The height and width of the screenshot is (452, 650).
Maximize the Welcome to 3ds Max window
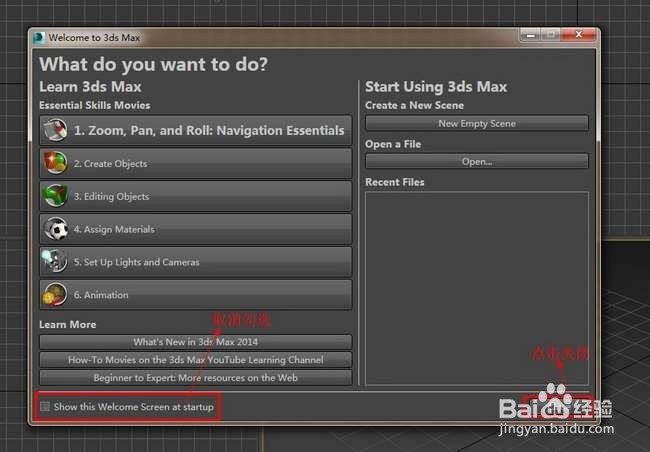tap(551, 35)
